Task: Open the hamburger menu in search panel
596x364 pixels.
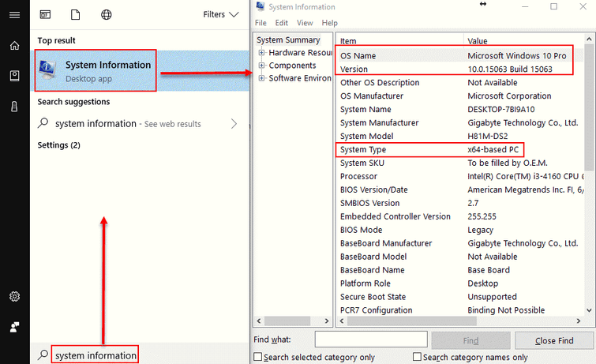Action: click(14, 15)
